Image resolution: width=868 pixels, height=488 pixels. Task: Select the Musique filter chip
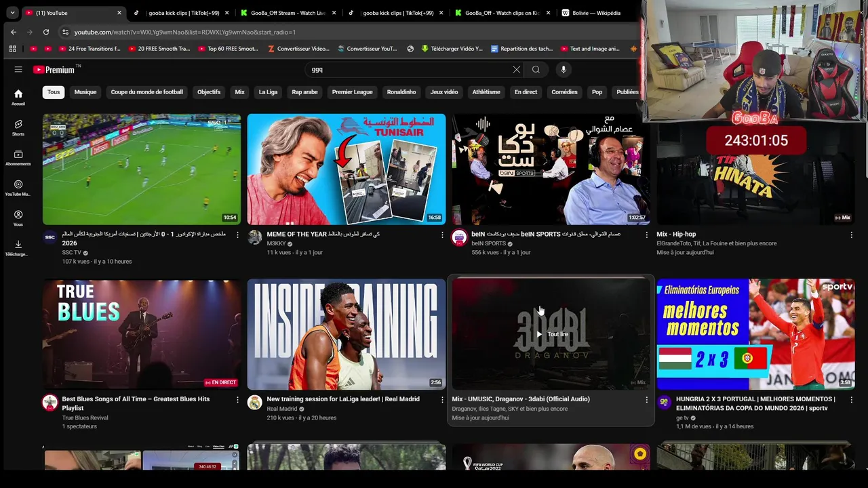click(85, 92)
